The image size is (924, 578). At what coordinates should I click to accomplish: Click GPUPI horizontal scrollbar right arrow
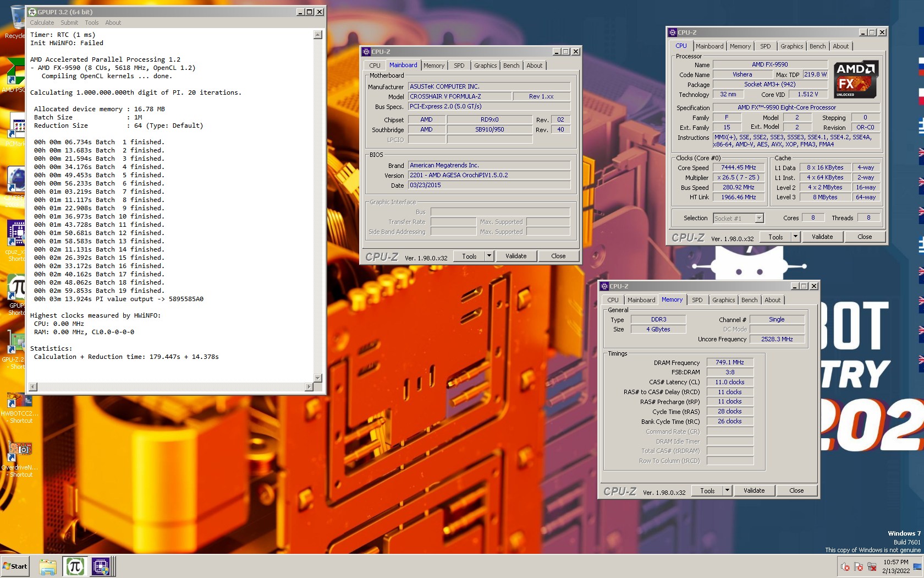(x=309, y=387)
